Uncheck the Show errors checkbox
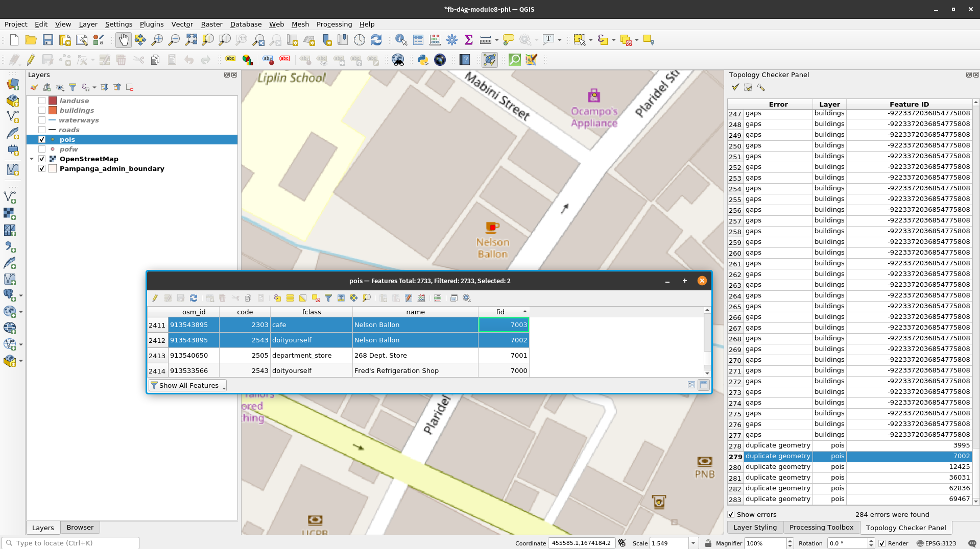 coord(731,514)
